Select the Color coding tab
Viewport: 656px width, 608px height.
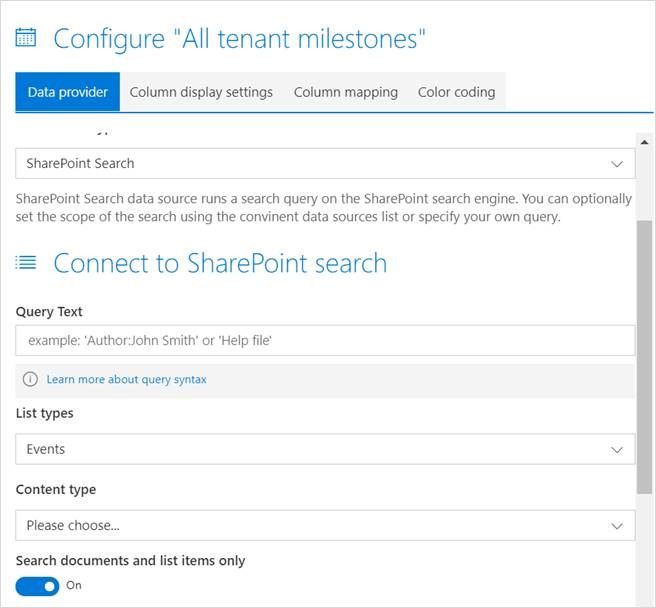456,92
